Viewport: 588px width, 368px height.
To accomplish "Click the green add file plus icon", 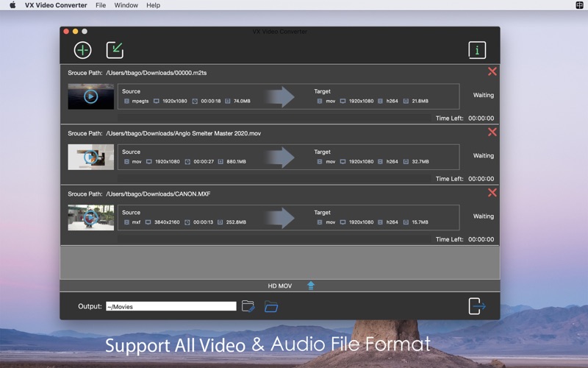I will click(x=82, y=50).
